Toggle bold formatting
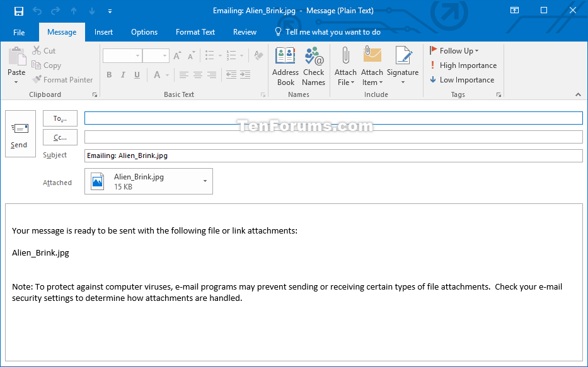 coord(108,75)
